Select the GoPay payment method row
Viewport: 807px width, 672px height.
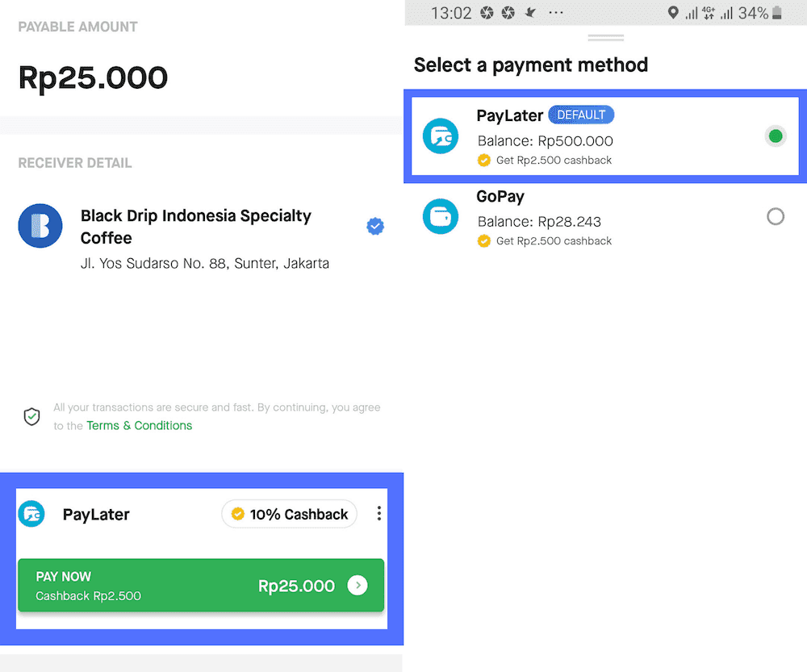click(x=605, y=216)
